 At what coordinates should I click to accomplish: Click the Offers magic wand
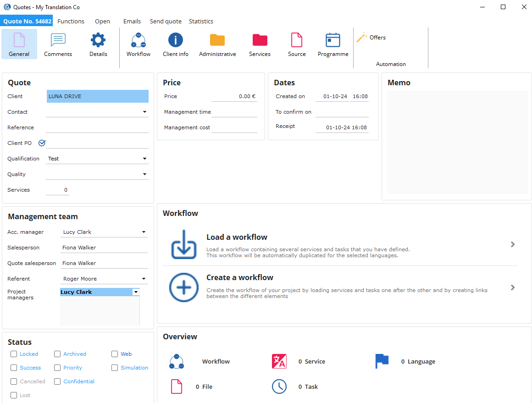(x=362, y=38)
